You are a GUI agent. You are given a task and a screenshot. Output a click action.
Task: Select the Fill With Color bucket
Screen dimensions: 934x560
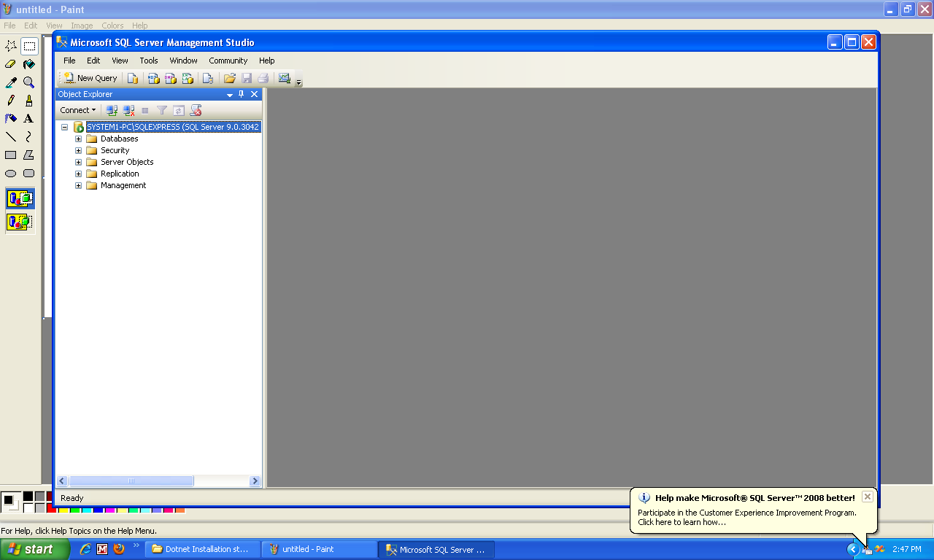(x=29, y=64)
